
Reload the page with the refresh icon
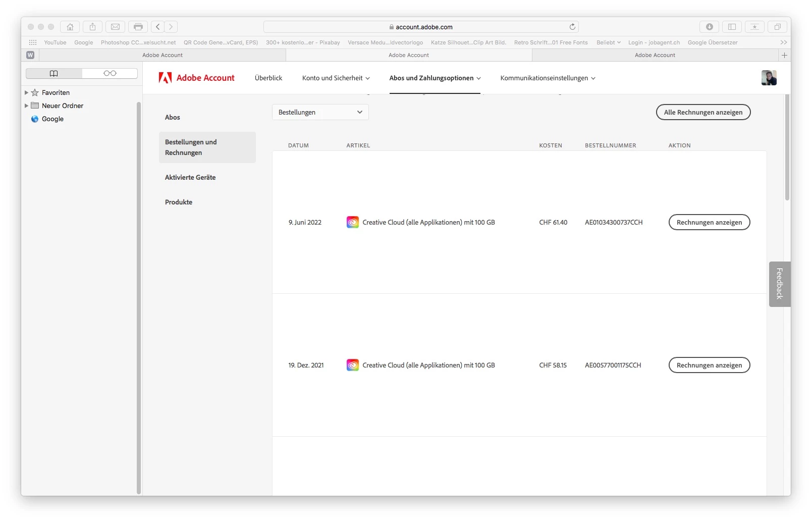click(572, 27)
